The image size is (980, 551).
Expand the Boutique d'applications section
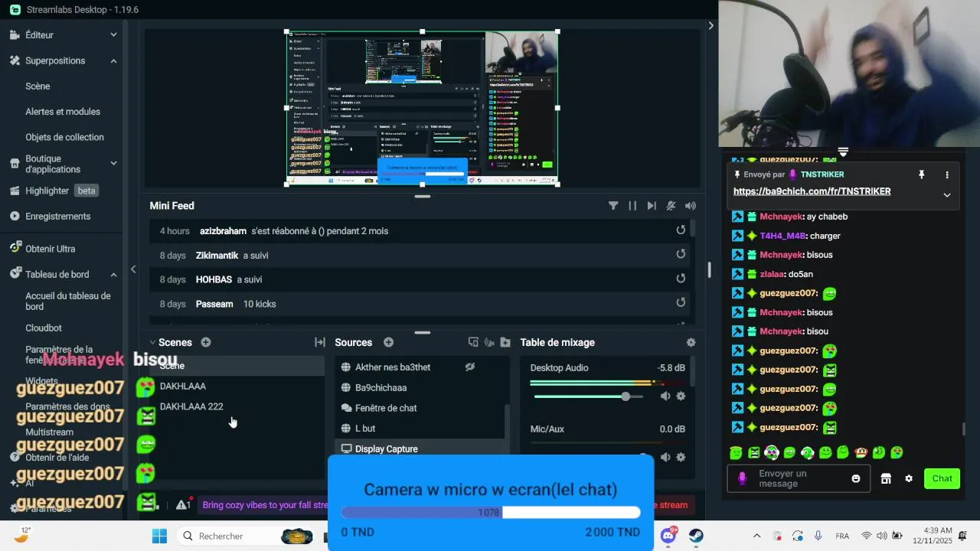click(113, 163)
